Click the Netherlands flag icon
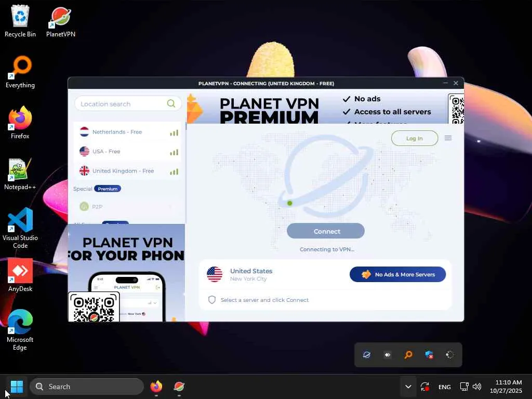 point(84,131)
